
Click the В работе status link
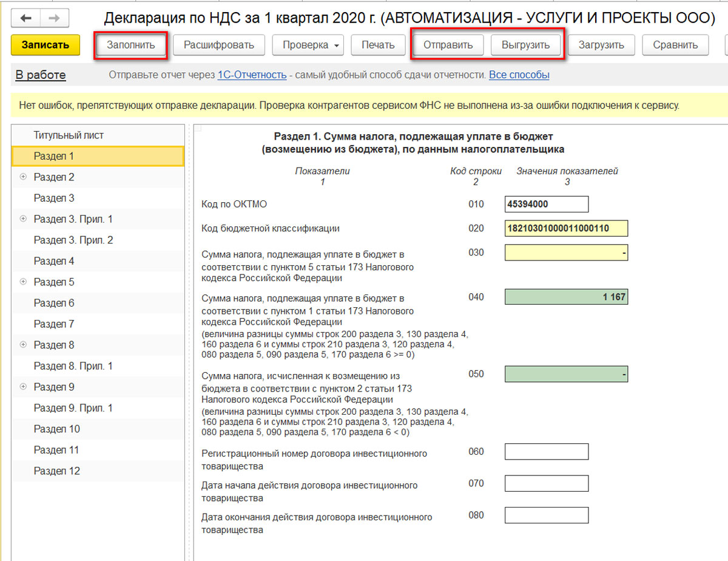[x=41, y=75]
